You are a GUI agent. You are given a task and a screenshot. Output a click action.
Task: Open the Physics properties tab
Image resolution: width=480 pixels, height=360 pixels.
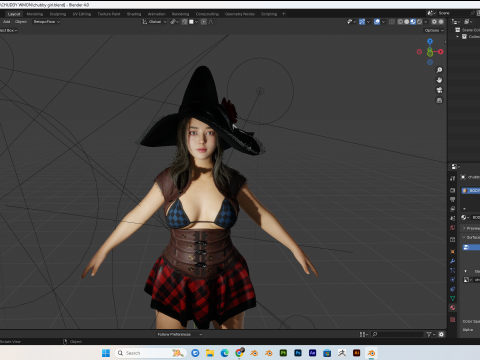click(452, 280)
